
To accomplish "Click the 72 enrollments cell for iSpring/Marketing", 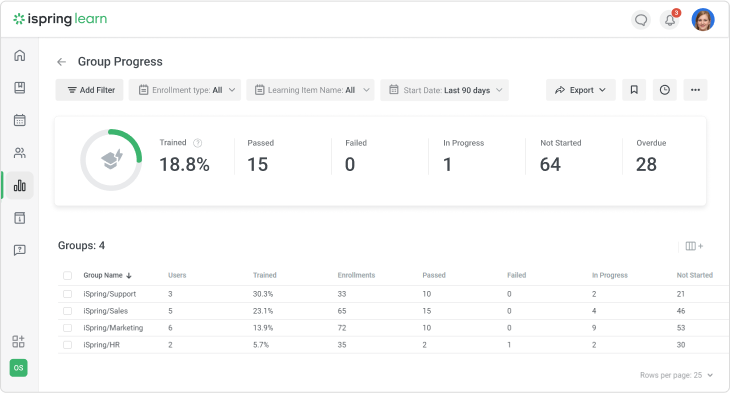I will click(x=342, y=328).
